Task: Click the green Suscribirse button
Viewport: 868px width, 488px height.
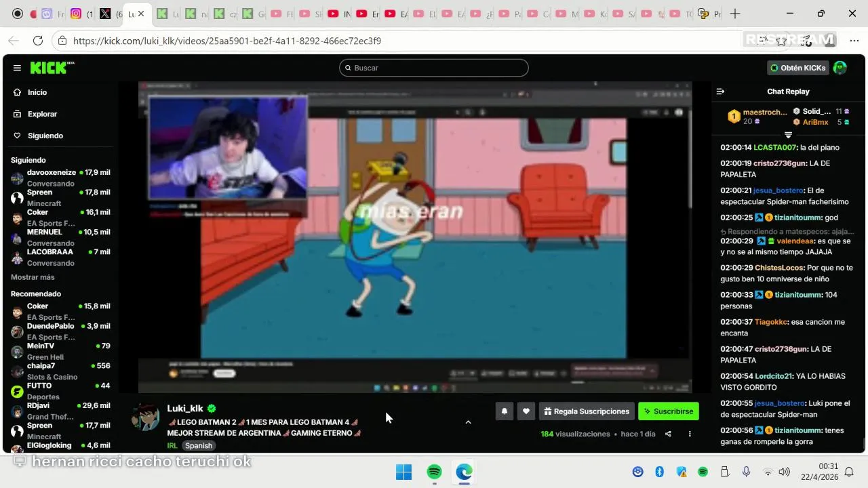Action: 668,411
